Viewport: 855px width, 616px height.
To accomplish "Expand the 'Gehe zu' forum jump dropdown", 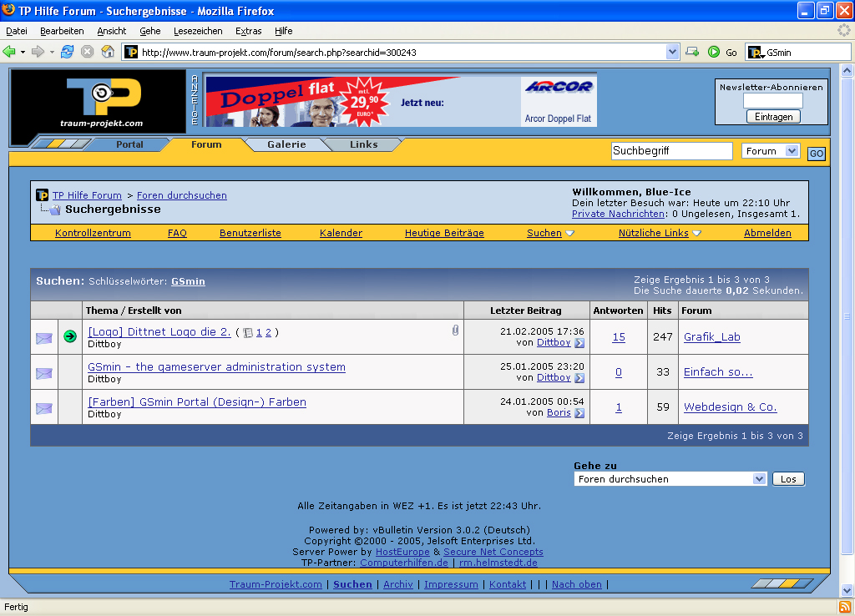I will [x=670, y=479].
